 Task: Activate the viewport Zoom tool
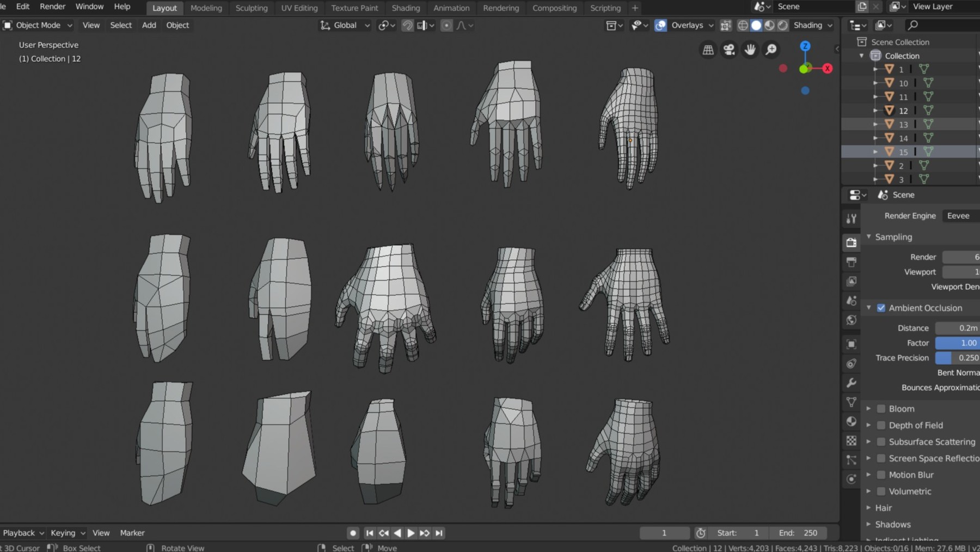tap(770, 50)
